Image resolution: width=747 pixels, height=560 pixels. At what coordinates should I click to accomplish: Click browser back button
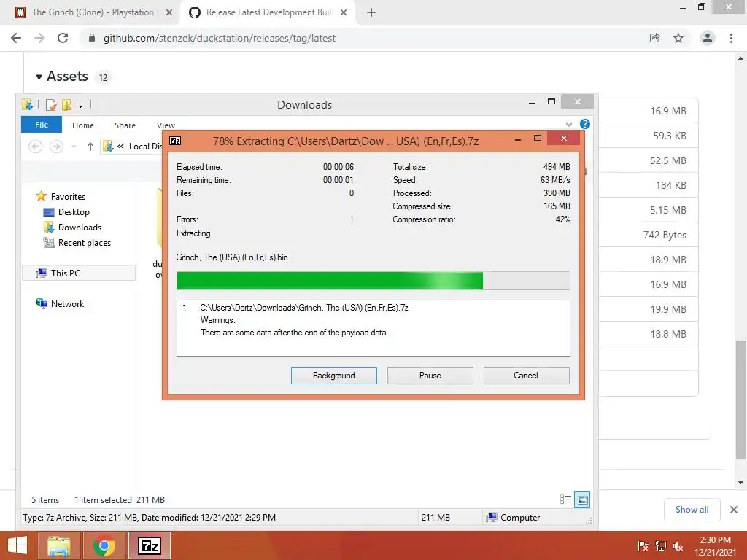point(16,38)
